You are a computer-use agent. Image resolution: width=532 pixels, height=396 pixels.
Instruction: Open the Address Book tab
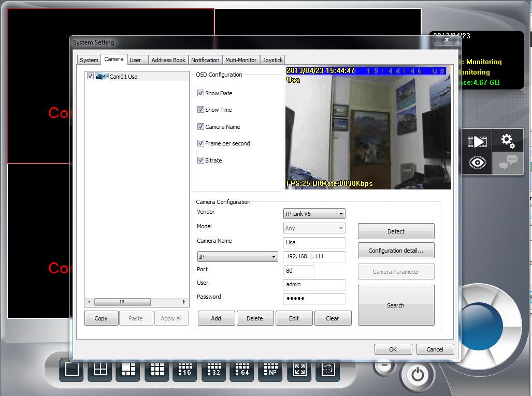tap(168, 60)
